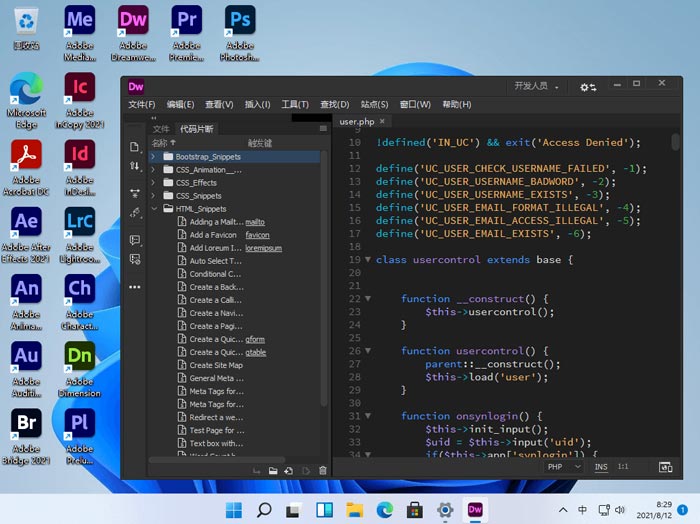Expand the CSS_Snippets folder

154,195
